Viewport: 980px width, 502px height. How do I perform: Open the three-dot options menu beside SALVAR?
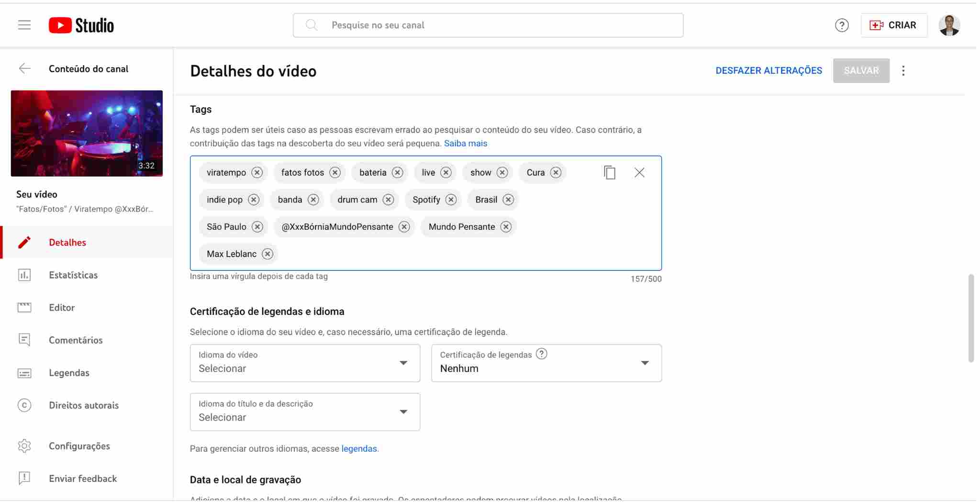[903, 71]
